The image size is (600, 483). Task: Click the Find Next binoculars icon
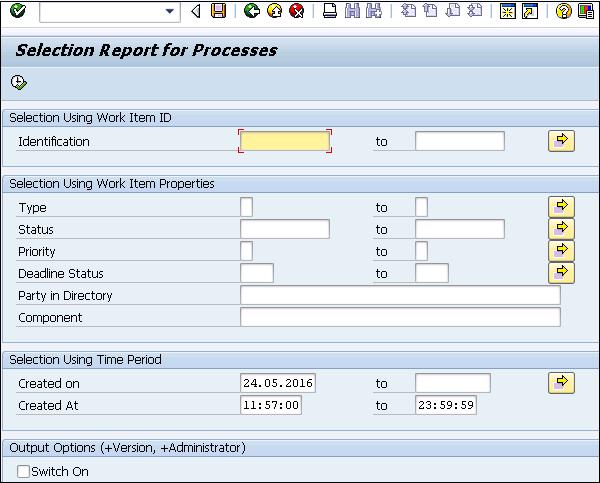point(374,11)
